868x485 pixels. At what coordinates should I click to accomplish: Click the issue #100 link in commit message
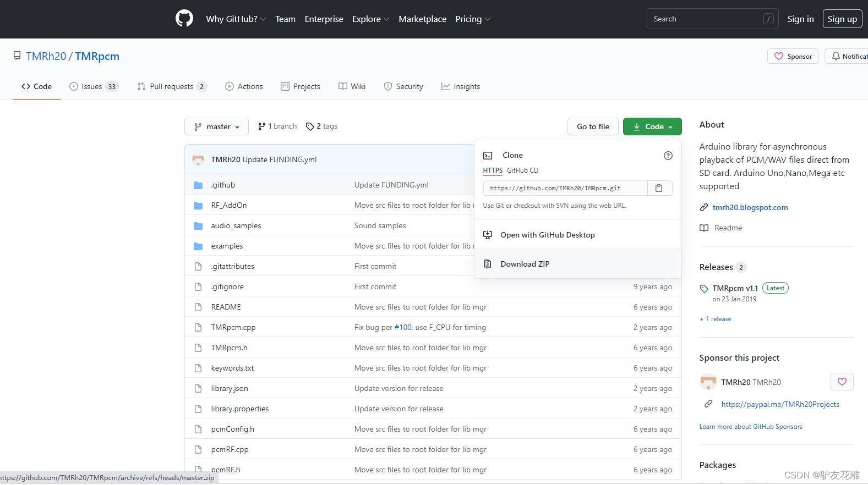click(403, 328)
